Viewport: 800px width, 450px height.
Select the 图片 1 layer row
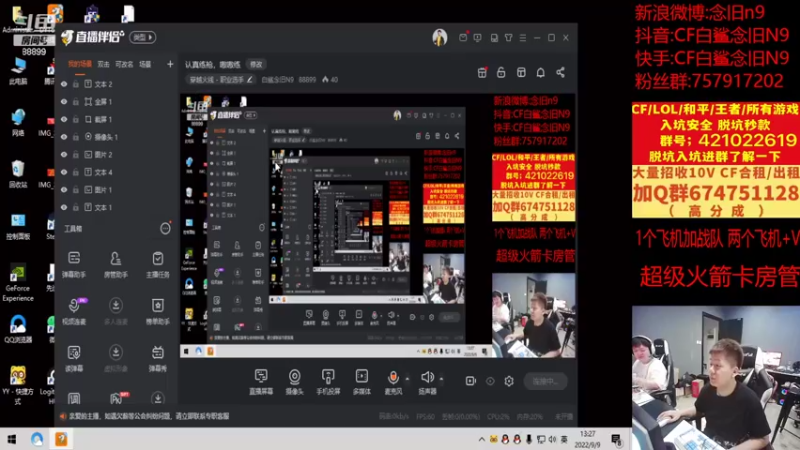pyautogui.click(x=116, y=190)
